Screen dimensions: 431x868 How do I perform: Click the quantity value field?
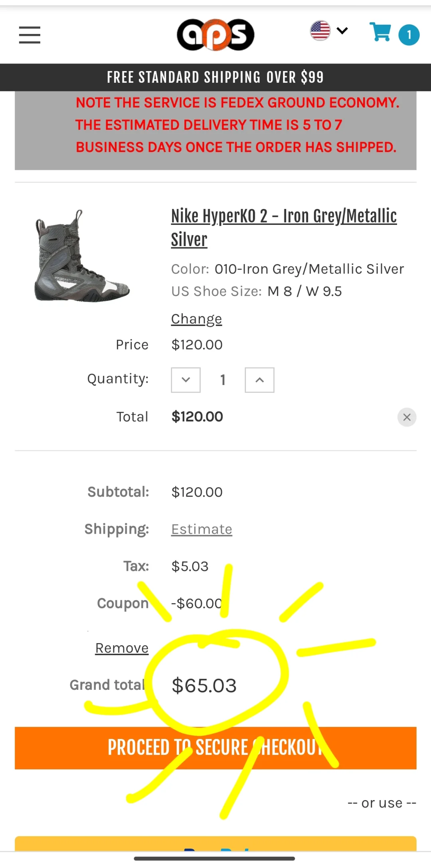point(223,380)
